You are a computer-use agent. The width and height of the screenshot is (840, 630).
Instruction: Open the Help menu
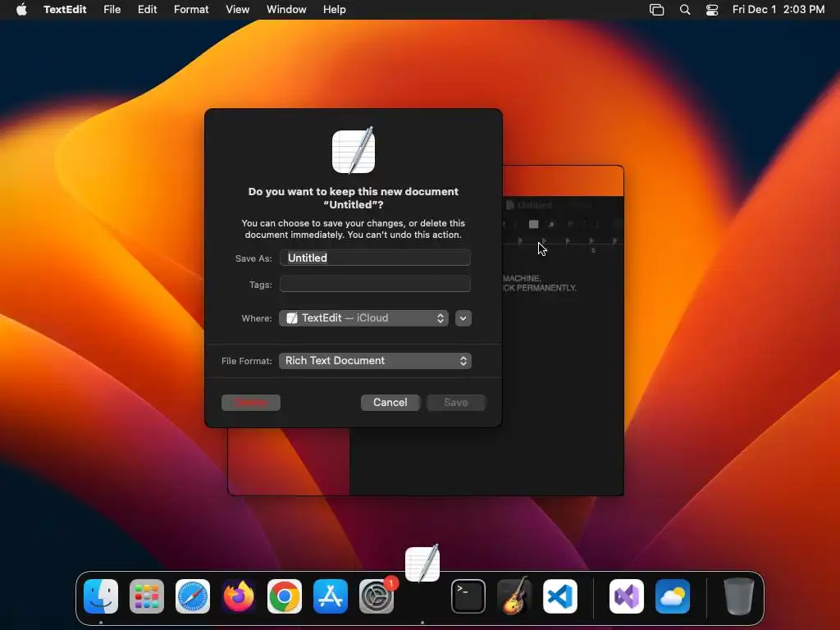point(335,10)
